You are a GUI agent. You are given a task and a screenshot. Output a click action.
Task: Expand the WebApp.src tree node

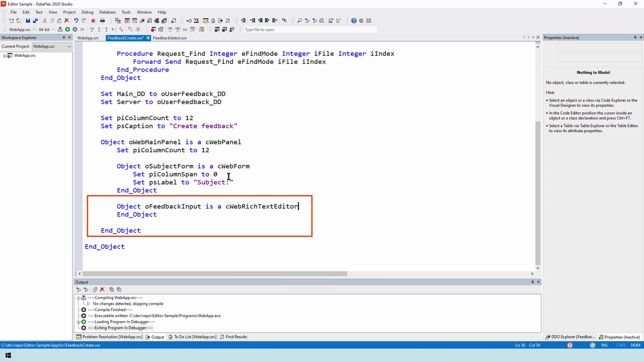click(5, 56)
